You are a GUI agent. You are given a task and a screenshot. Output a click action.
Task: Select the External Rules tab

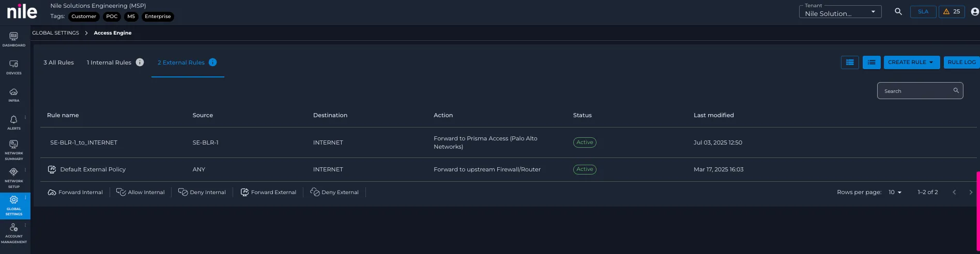point(181,62)
